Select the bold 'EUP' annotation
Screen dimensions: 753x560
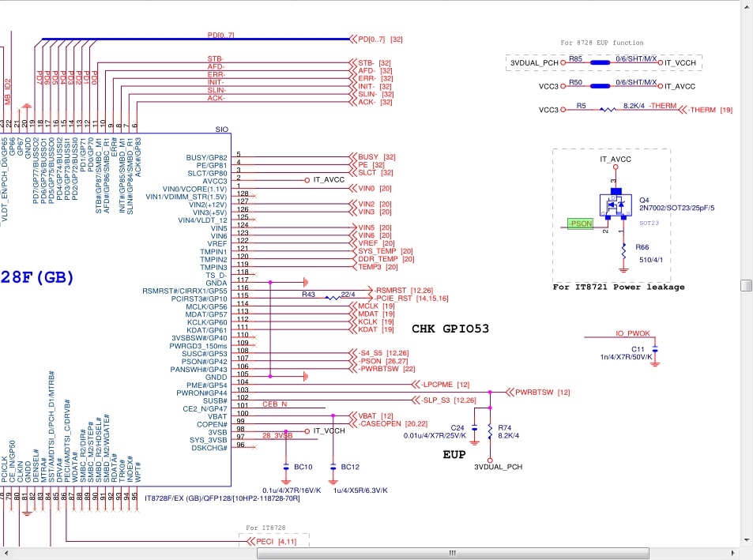tap(454, 454)
